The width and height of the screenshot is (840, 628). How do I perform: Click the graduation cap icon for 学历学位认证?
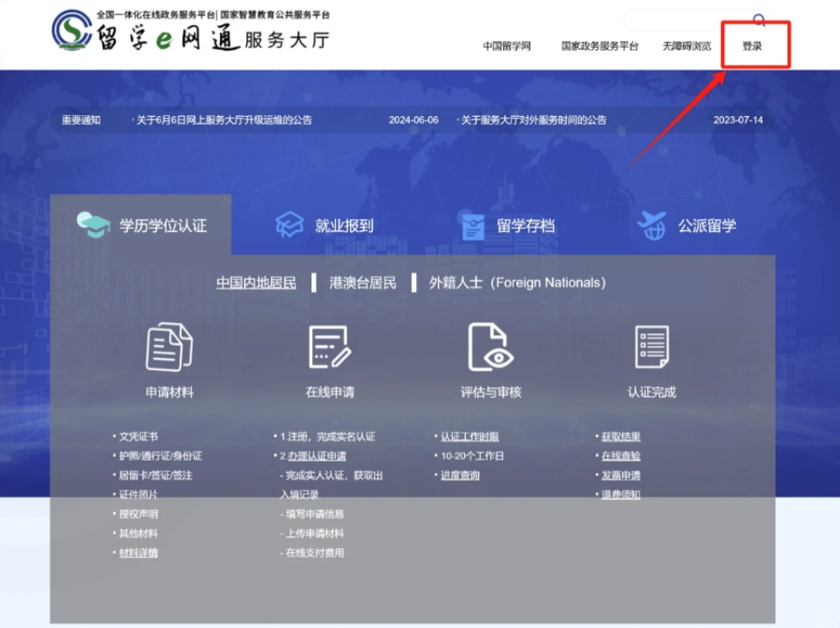pyautogui.click(x=93, y=225)
